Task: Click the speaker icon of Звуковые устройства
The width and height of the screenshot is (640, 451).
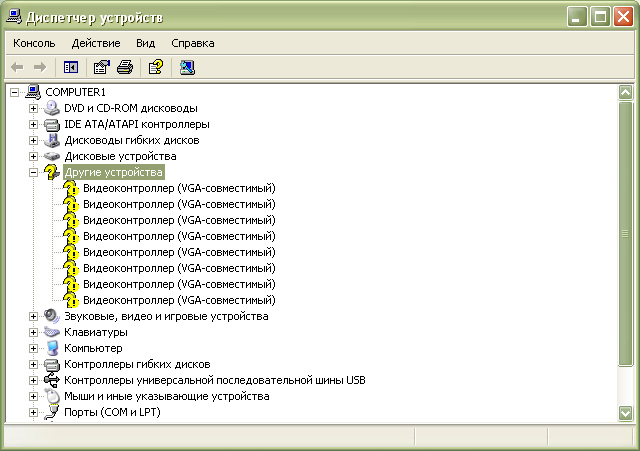Action: click(x=52, y=316)
